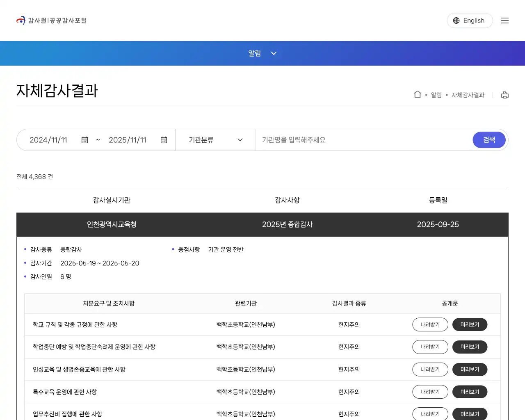Open the calendar picker for the start date
525x420 pixels.
[84, 140]
